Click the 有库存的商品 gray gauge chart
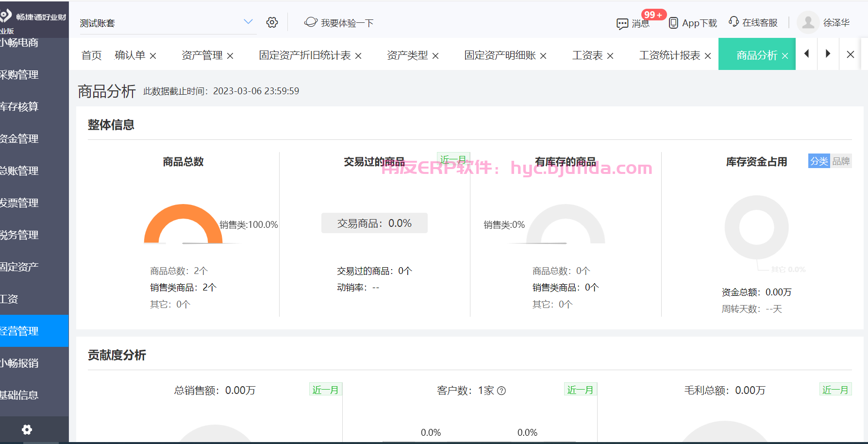The height and width of the screenshot is (444, 868). click(566, 223)
